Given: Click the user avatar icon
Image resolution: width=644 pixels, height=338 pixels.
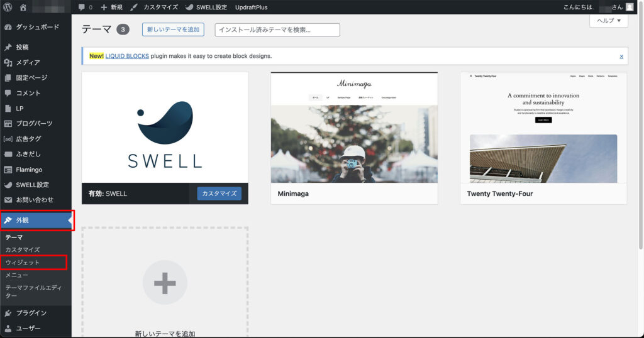Looking at the screenshot, I should pyautogui.click(x=630, y=7).
